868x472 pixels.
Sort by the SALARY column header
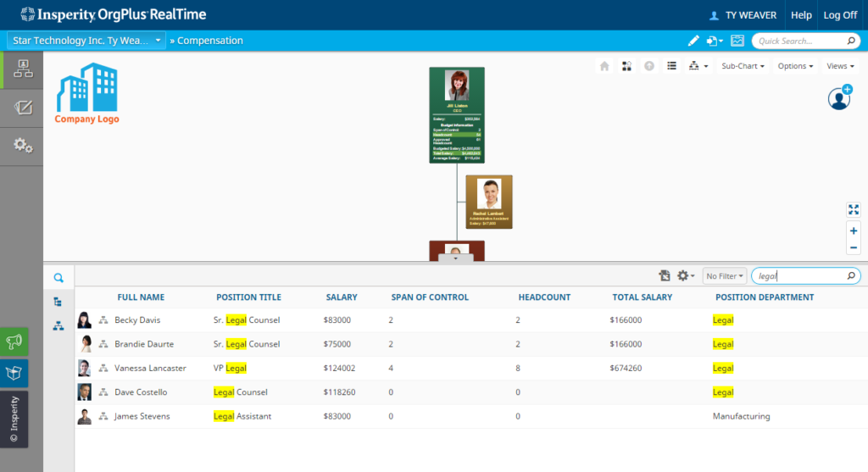click(x=342, y=297)
